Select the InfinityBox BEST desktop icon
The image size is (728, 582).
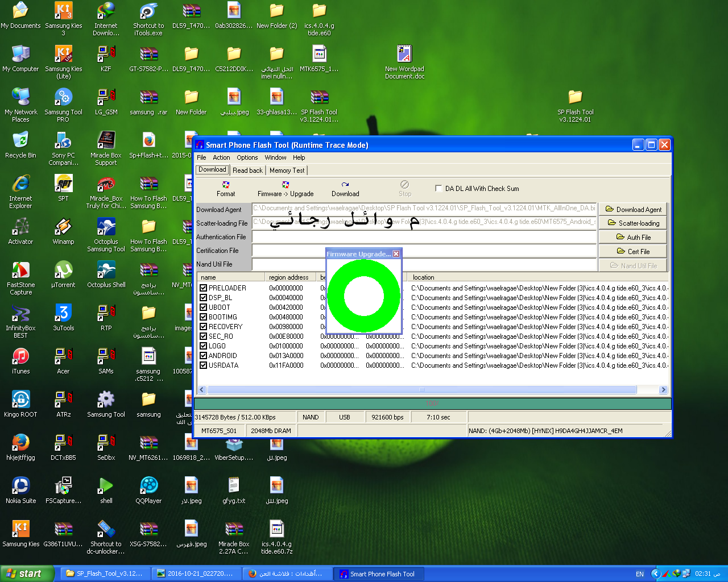20,322
